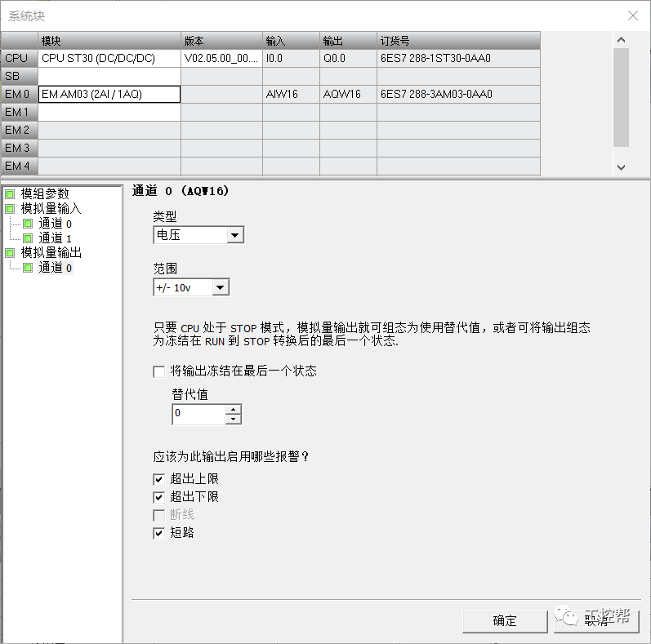This screenshot has width=651, height=644.
Task: Click the AIW16 input address cell
Action: coord(291,94)
